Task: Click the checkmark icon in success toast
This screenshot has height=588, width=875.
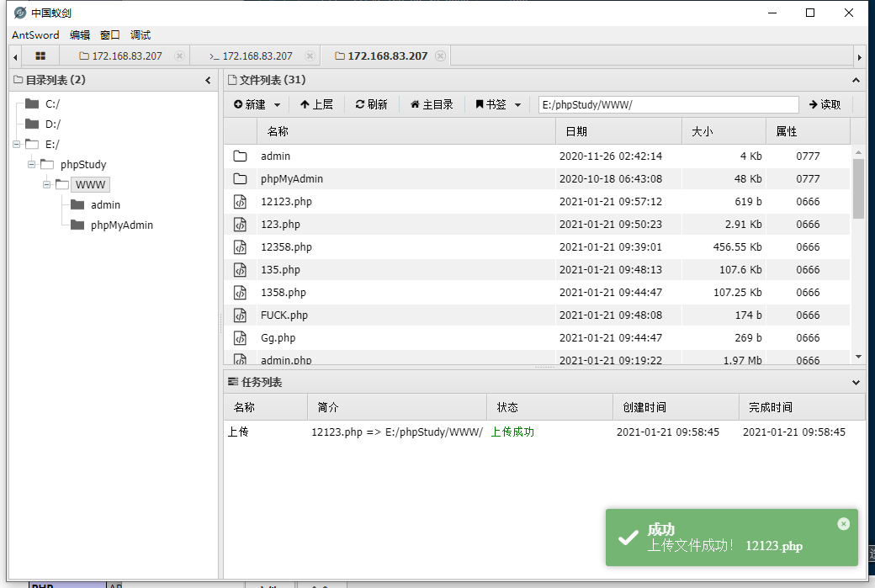Action: coord(628,538)
